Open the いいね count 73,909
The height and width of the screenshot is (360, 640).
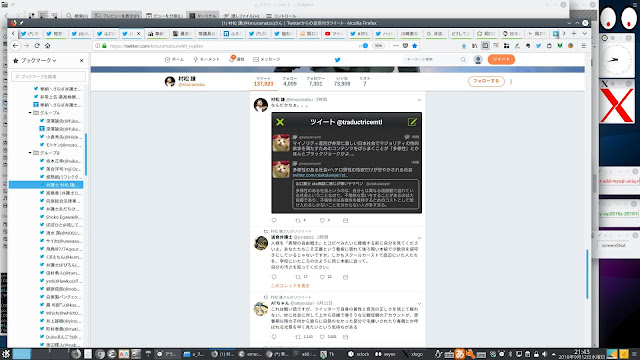pyautogui.click(x=342, y=81)
